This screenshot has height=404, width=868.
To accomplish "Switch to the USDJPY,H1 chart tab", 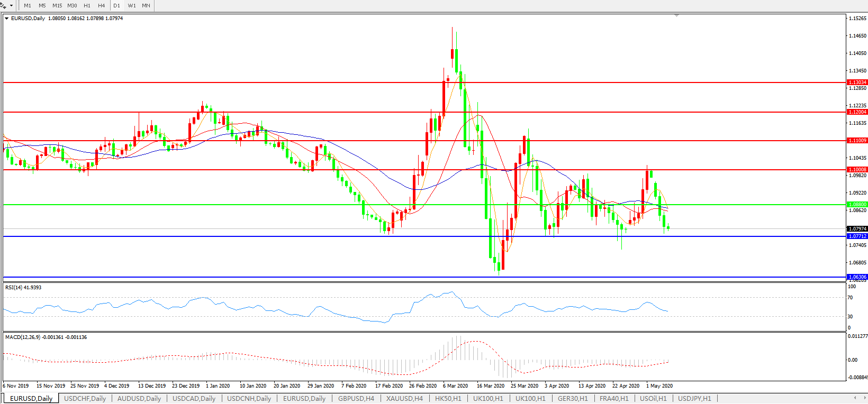I will click(x=694, y=398).
